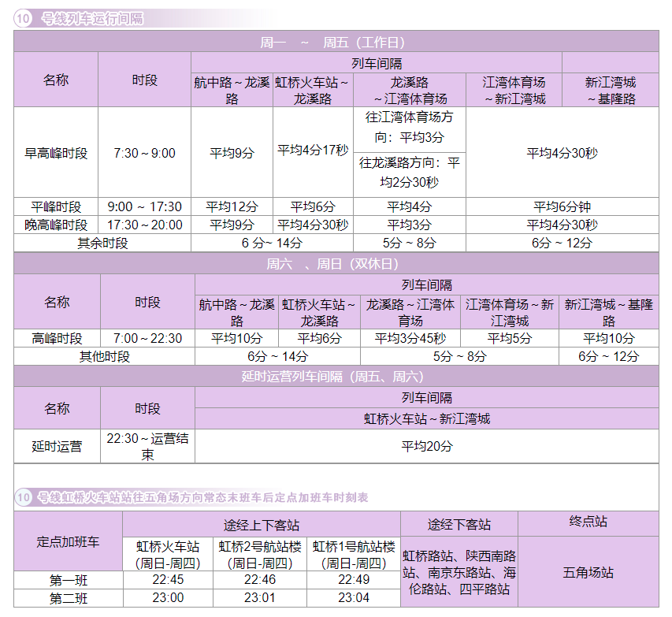Viewport: 672px width, 617px height.
Task: Select the 周六、周日（双休日）header row
Action: point(336,264)
